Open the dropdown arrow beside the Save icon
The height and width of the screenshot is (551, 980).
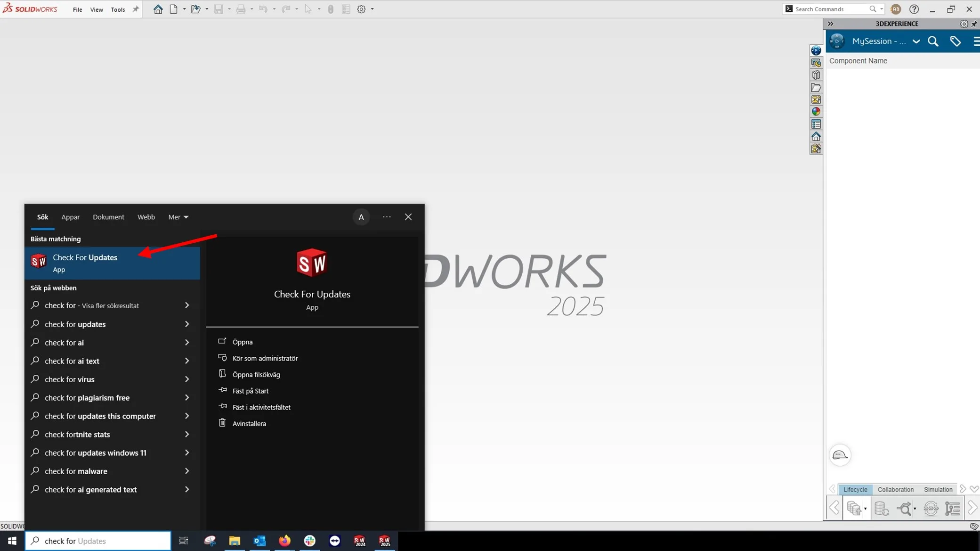click(865, 509)
